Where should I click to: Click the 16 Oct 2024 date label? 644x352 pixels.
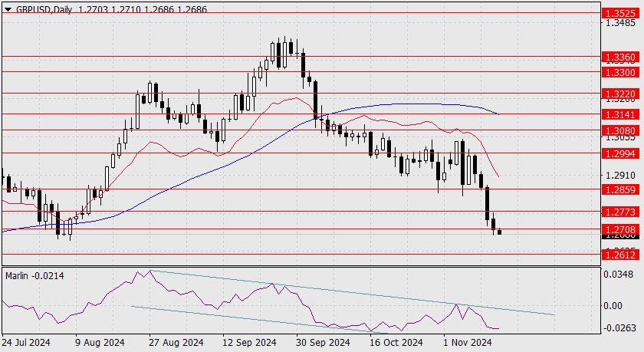(x=396, y=342)
